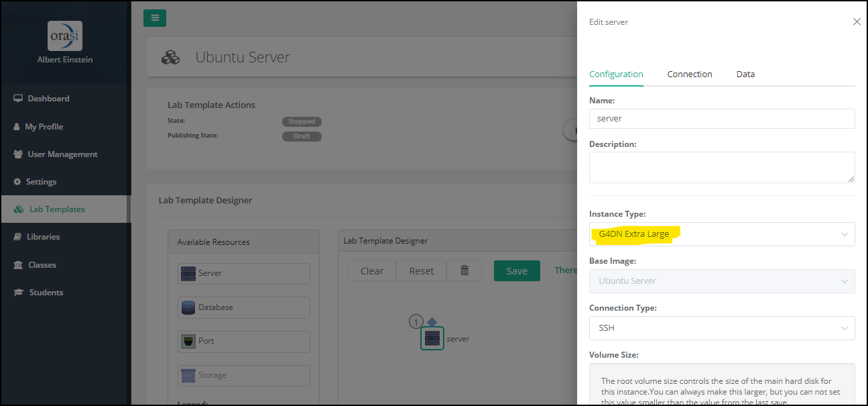Click the Server resource button
868x406 pixels.
pyautogui.click(x=244, y=273)
